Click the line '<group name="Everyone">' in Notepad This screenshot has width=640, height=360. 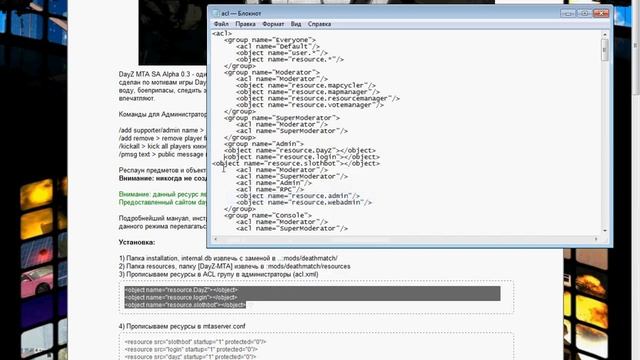270,40
